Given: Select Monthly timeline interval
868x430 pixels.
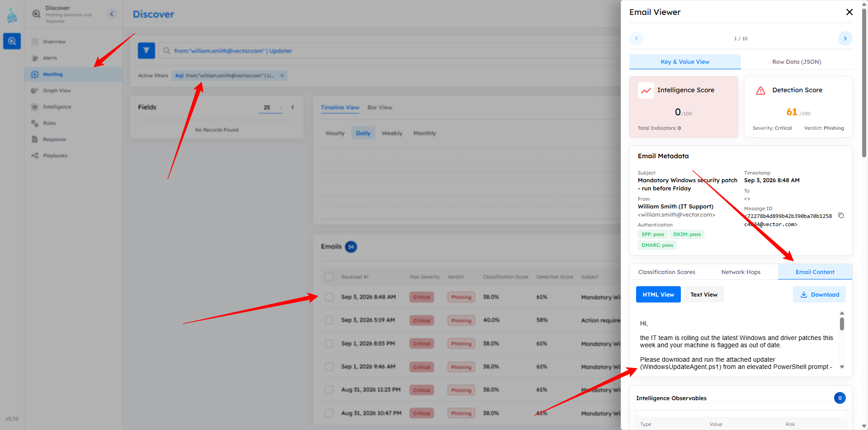Looking at the screenshot, I should pos(425,133).
